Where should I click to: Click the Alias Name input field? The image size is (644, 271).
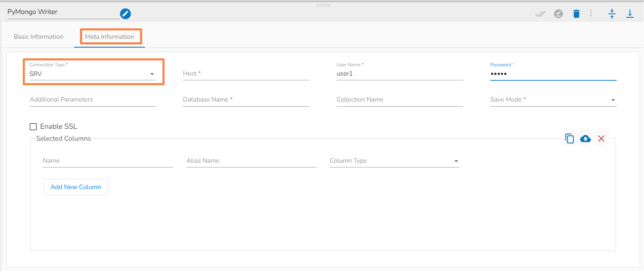pos(251,161)
